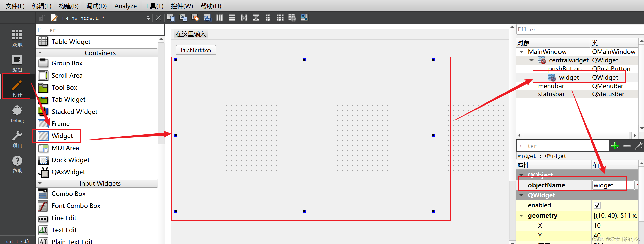Click the widget box Filter field
Viewport: 644px width, 244px height.
pos(100,30)
